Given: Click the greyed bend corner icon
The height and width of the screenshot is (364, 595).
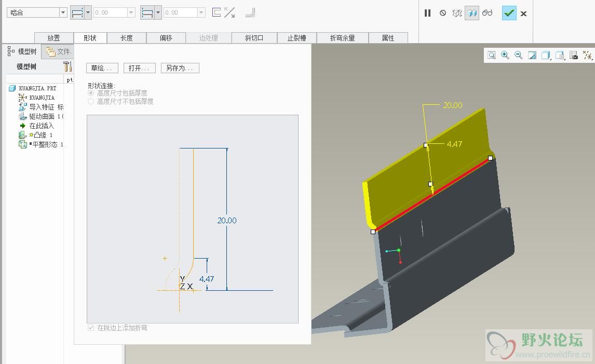Looking at the screenshot, I should point(250,12).
